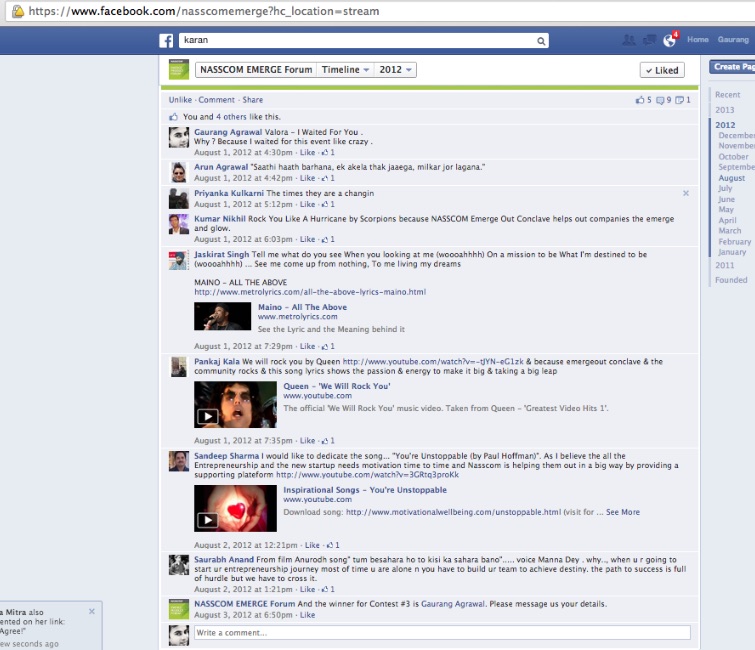Open the messages icon in the top bar
This screenshot has width=755, height=650.
649,40
